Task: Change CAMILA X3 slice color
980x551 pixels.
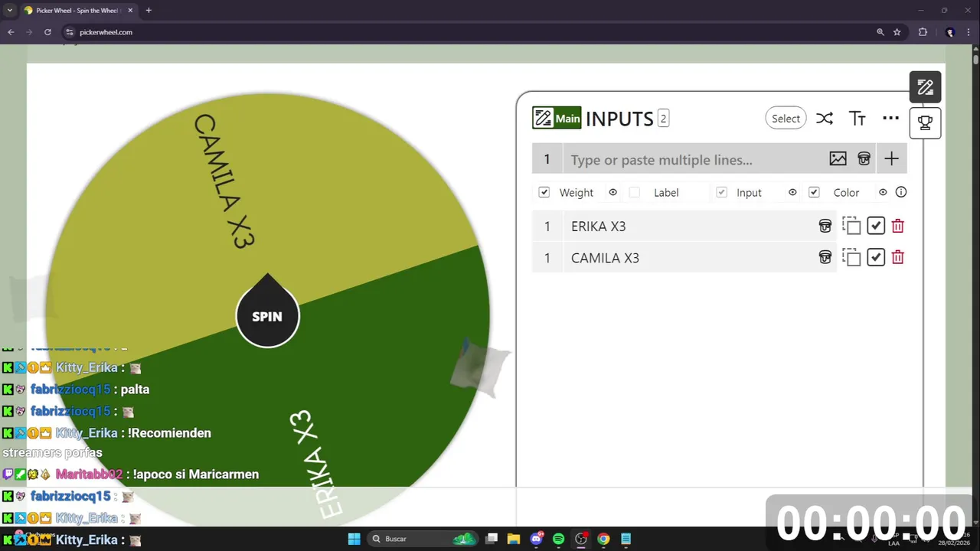Action: 825,258
